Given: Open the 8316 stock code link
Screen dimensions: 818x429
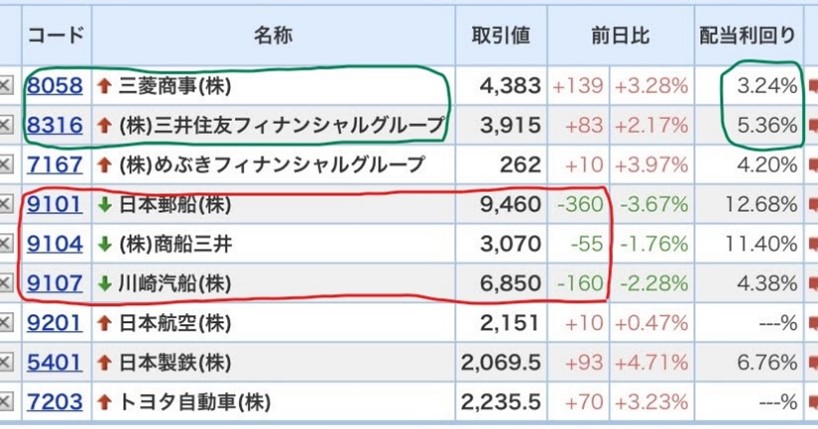Looking at the screenshot, I should (55, 125).
